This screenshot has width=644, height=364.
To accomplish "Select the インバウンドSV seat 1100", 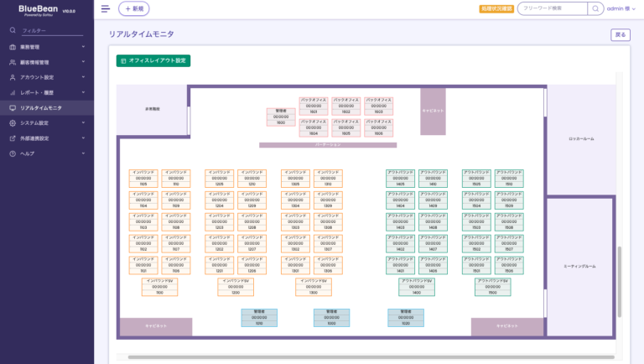I will point(159,287).
